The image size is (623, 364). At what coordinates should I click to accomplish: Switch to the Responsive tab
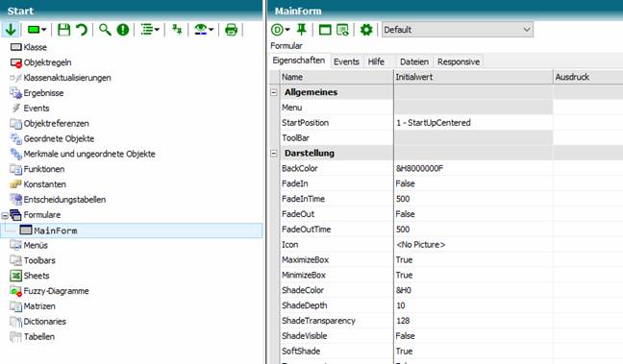[459, 61]
